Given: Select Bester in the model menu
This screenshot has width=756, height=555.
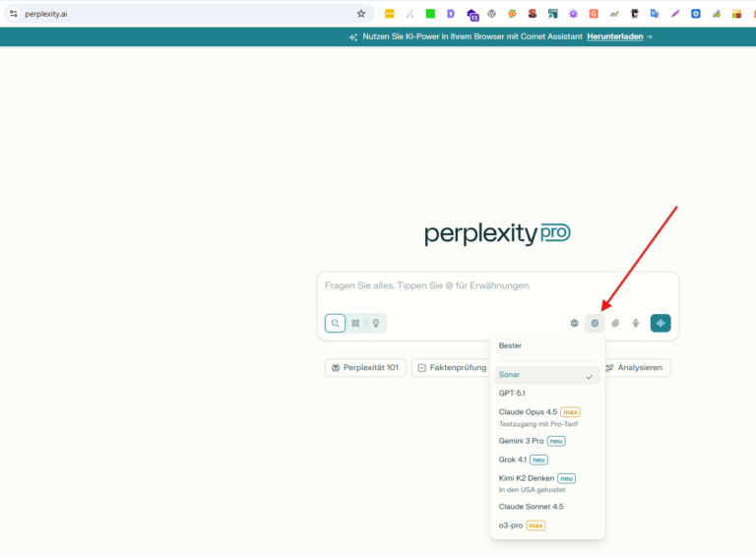Looking at the screenshot, I should tap(511, 345).
